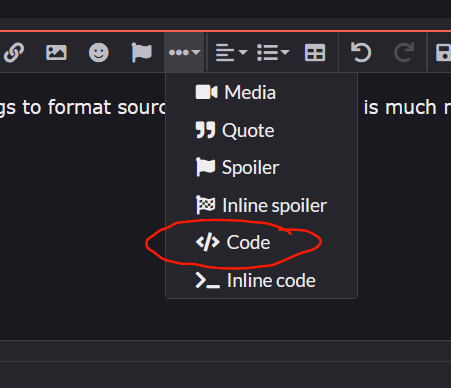Viewport: 451px width, 388px height.
Task: Choose Quote in the dropdown menu
Action: click(x=261, y=130)
